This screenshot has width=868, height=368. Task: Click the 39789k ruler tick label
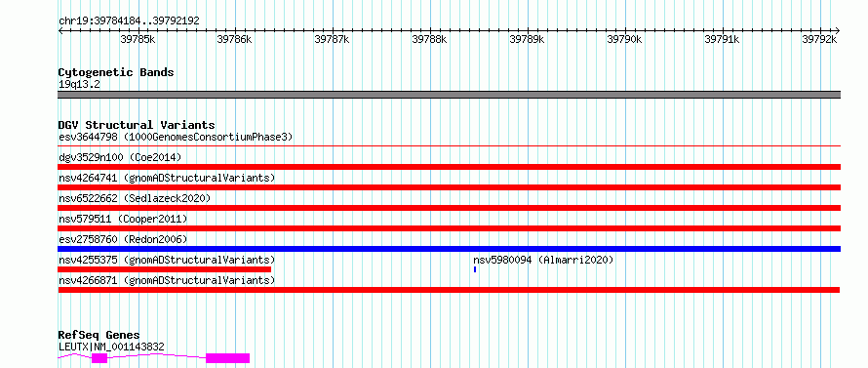tap(527, 39)
